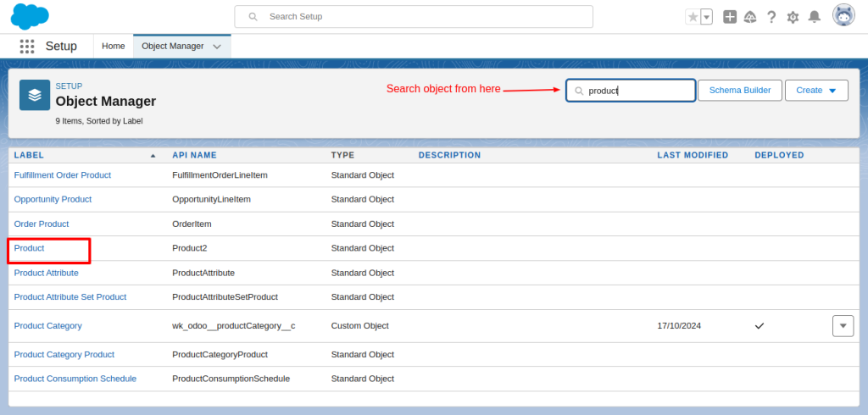The height and width of the screenshot is (415, 868).
Task: Click the Search Setup field
Action: tap(414, 17)
